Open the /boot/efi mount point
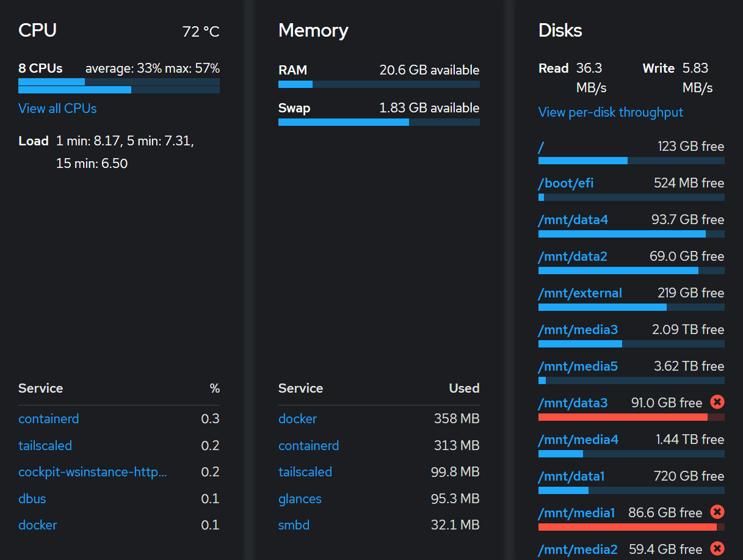This screenshot has height=560, width=743. (x=565, y=183)
